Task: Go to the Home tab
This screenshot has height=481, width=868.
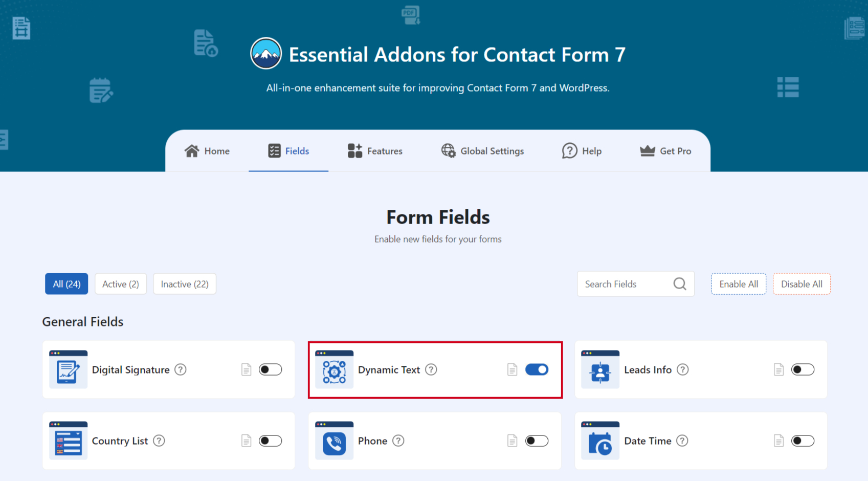Action: (x=207, y=151)
